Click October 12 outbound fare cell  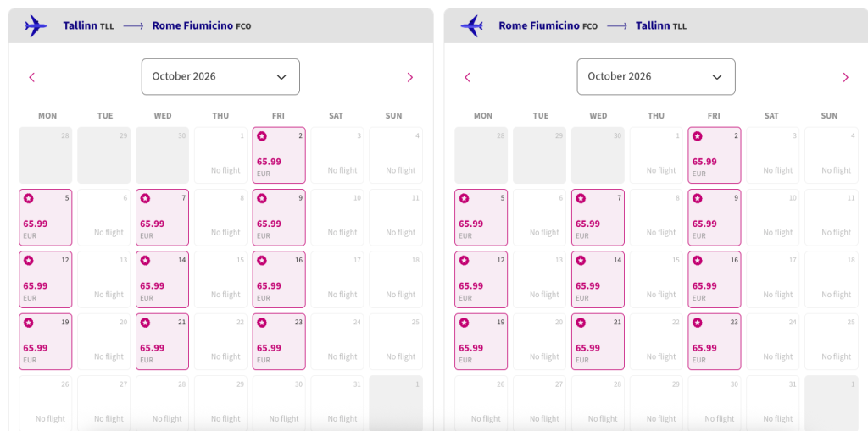45,279
